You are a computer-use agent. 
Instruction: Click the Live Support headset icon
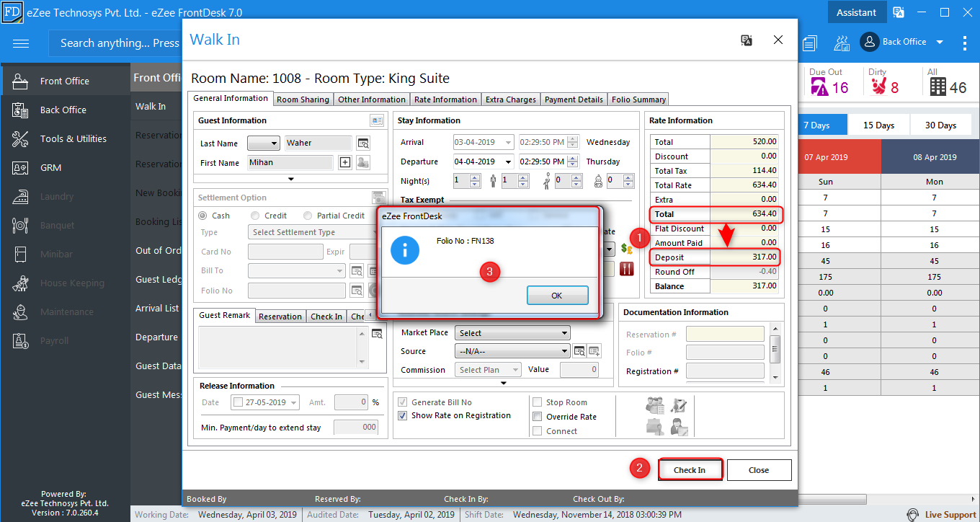913,515
